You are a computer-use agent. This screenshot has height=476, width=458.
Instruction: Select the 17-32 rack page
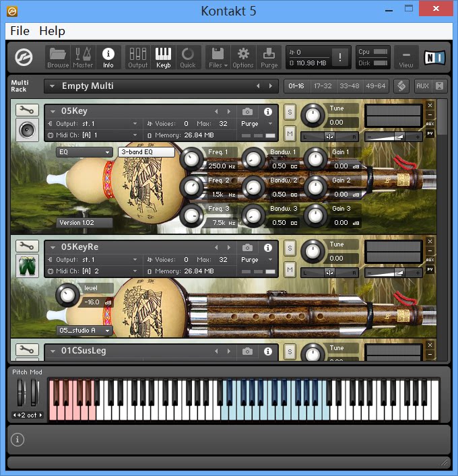coord(323,86)
